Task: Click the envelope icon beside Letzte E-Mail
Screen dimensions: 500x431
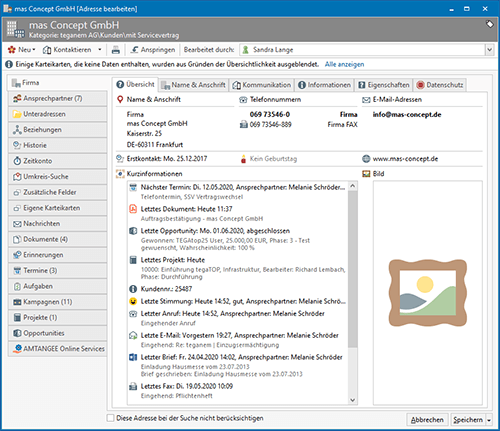Action: point(133,335)
